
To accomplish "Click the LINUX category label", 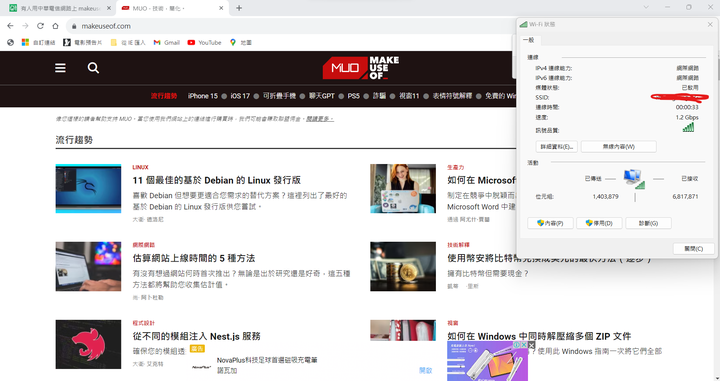I will (x=140, y=168).
